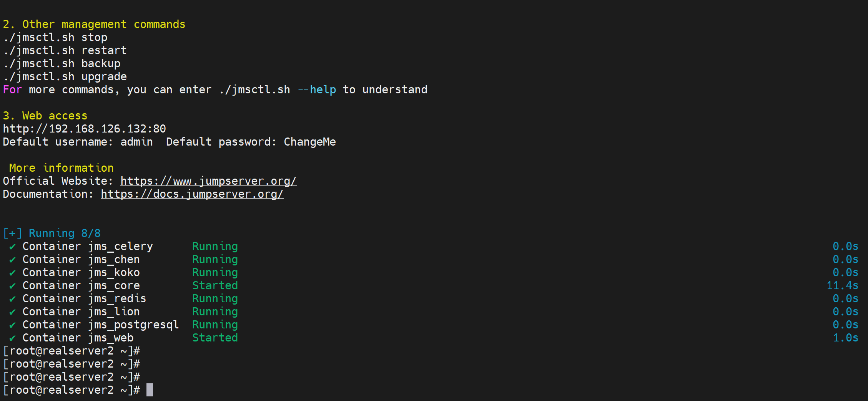Open the 192.168.126.132:80 web access link
868x401 pixels.
pos(84,129)
